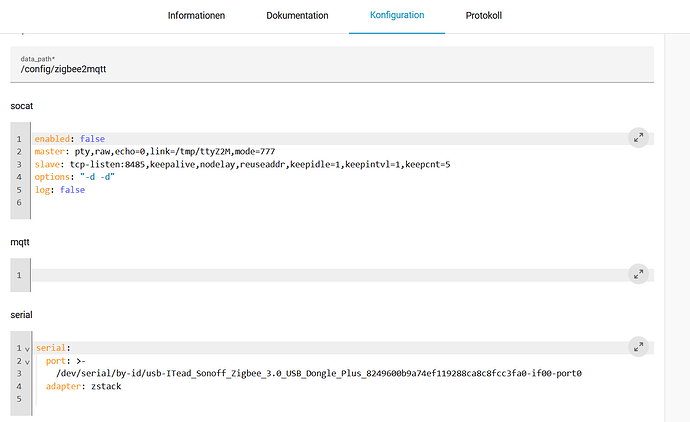
Task: Click the /dev/serial/by-id device path line
Action: (x=319, y=374)
